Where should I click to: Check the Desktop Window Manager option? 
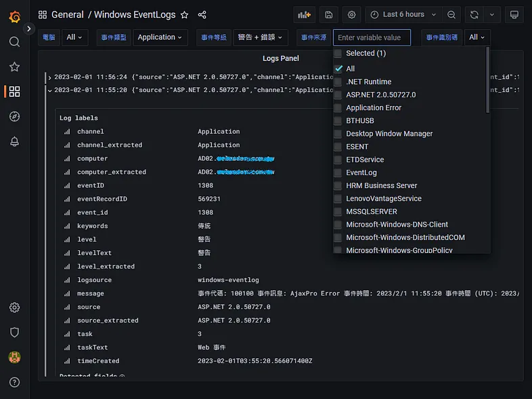(x=338, y=134)
